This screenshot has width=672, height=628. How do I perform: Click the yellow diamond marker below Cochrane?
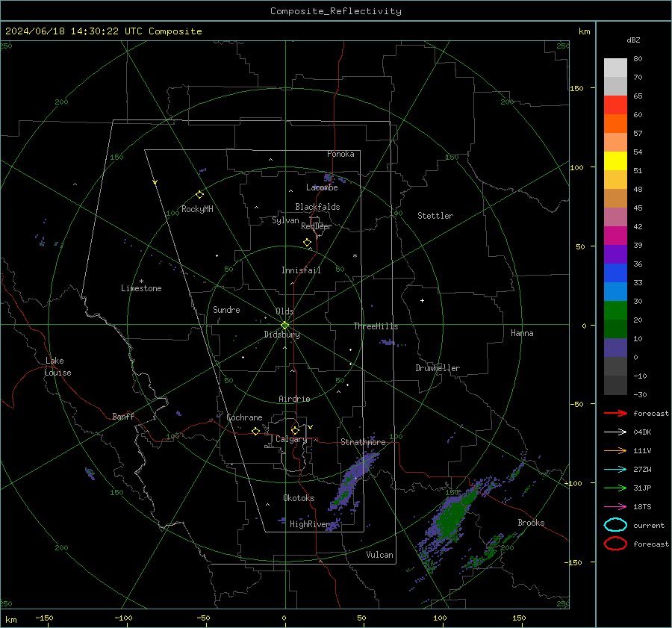255,432
